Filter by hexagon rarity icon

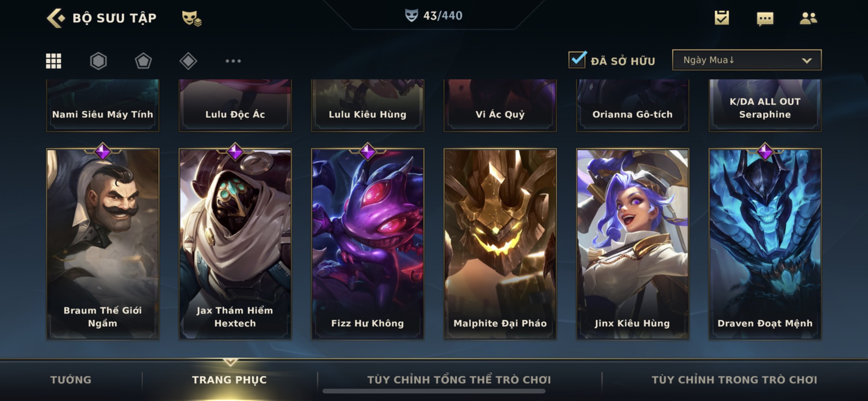(98, 61)
